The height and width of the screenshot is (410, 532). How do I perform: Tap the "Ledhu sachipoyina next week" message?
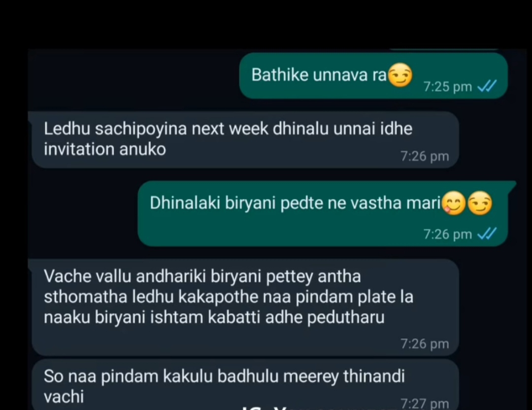[245, 139]
